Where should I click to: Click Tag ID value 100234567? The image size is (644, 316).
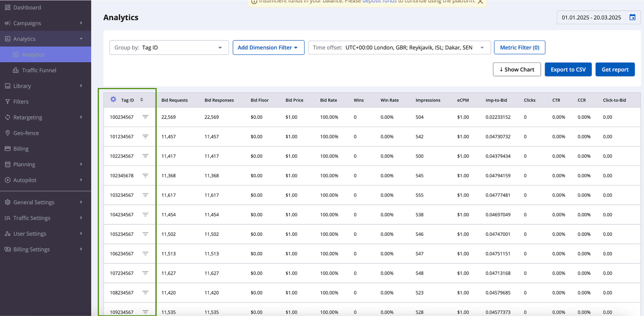[x=122, y=117]
